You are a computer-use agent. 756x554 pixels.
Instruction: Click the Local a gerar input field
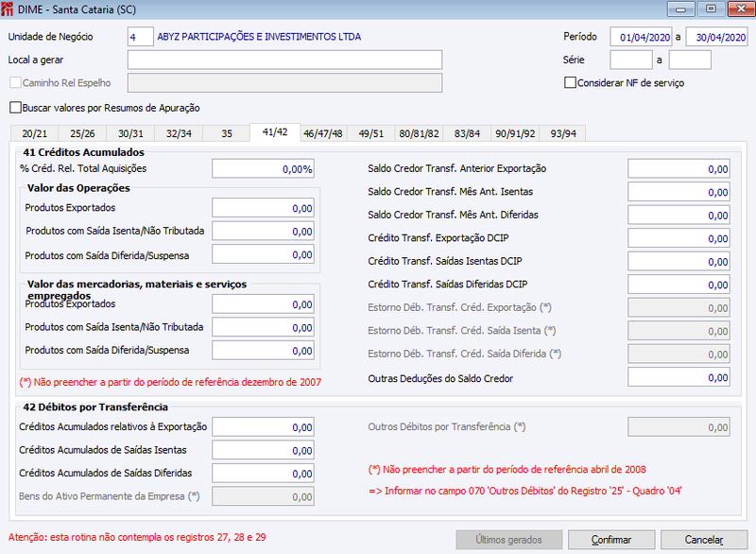tap(284, 60)
